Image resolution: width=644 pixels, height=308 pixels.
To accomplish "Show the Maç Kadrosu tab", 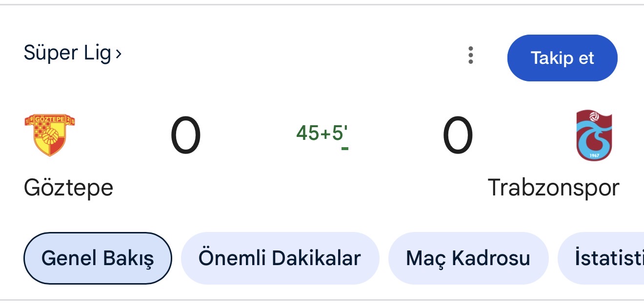I will (x=468, y=258).
